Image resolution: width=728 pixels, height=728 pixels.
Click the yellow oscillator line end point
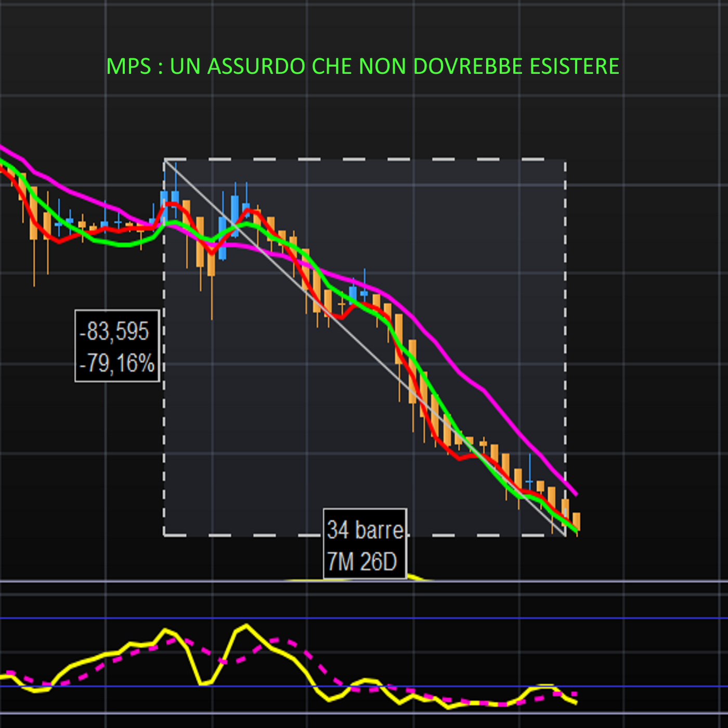(x=576, y=703)
